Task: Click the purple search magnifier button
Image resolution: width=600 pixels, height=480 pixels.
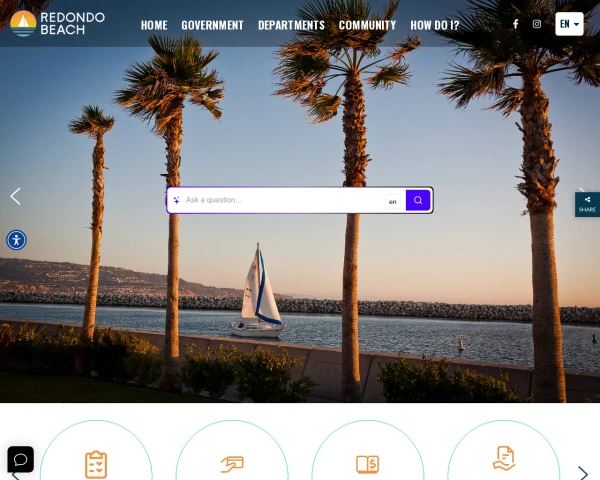Action: point(418,200)
